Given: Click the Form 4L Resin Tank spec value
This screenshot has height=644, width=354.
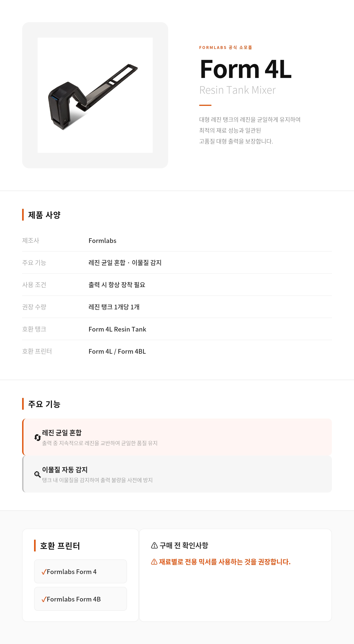Looking at the screenshot, I should click(x=117, y=329).
